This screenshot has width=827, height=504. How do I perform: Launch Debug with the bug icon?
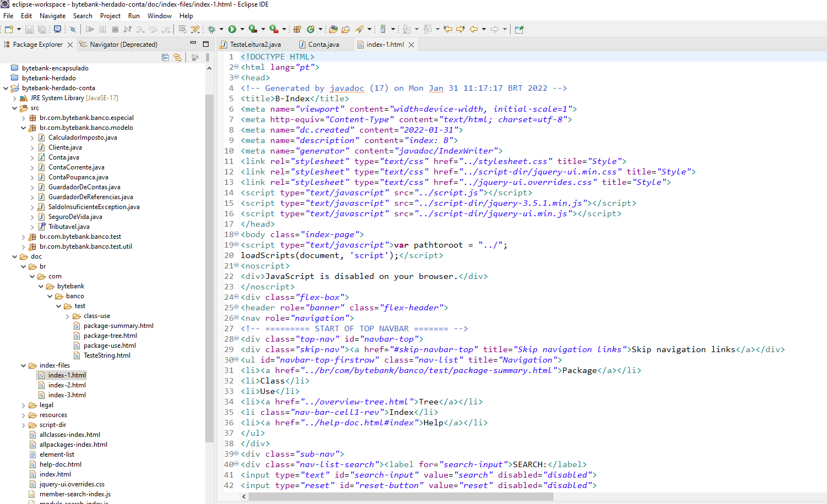211,29
